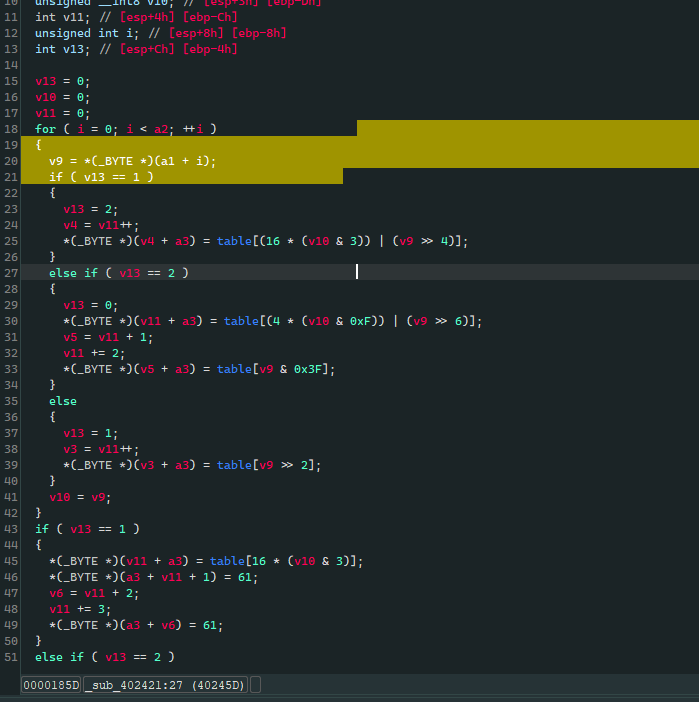This screenshot has height=702, width=699.
Task: Click 'v10 = v9;' on line 41
Action: (x=80, y=497)
